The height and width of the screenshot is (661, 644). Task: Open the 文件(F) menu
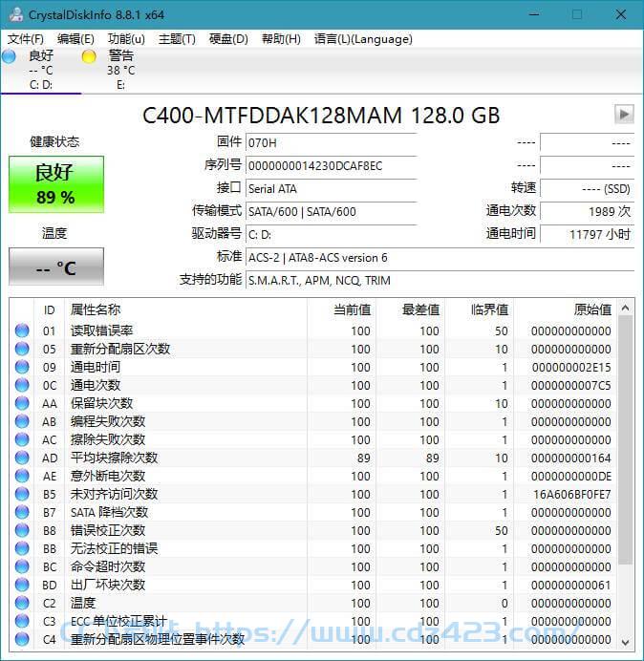[25, 39]
